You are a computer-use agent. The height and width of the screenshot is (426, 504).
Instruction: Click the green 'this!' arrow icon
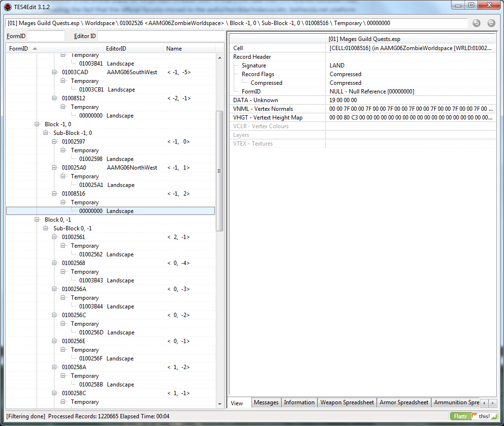(494, 416)
